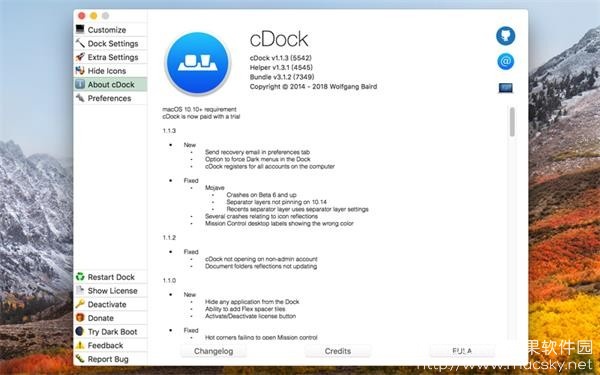Click the 'cDock v1.1.3 (5542)' version text
Viewport: 600px width, 375px height.
[x=280, y=58]
